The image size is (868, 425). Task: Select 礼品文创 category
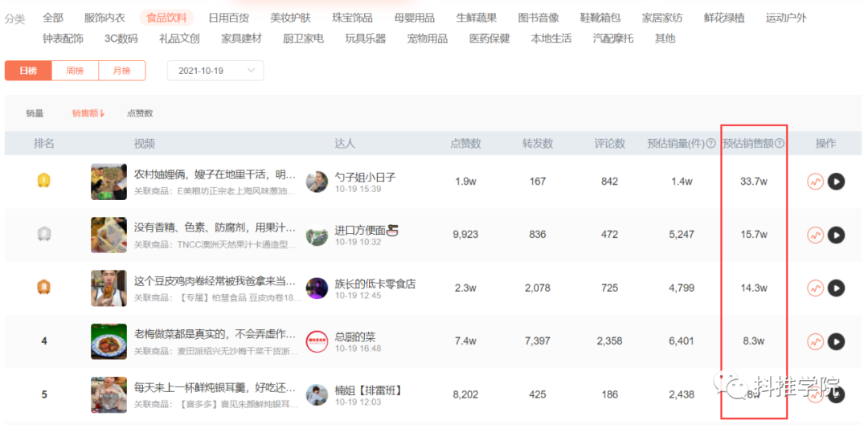179,39
